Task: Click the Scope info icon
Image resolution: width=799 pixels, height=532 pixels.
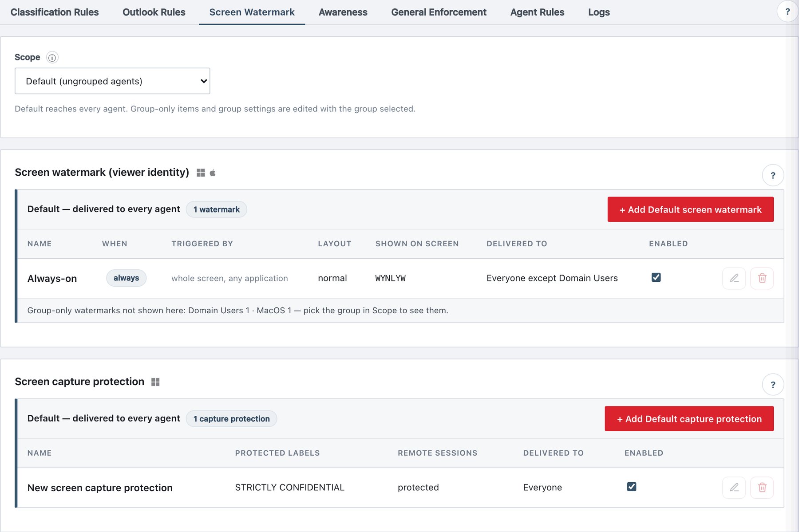Action: 52,58
